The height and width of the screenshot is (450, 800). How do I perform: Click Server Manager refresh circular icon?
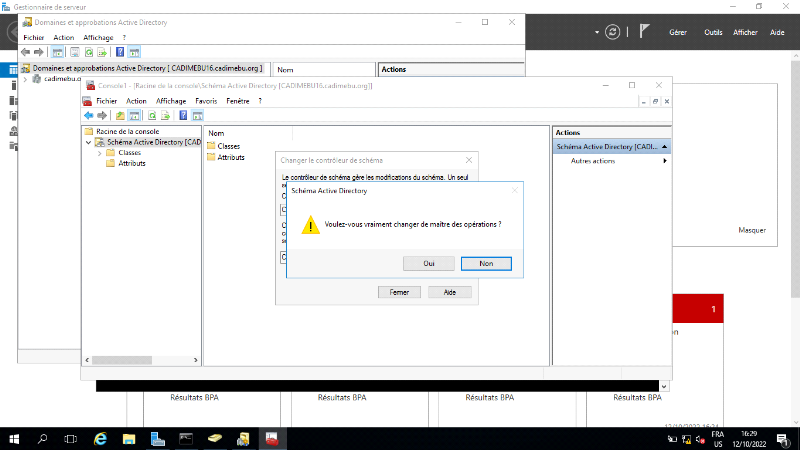click(x=612, y=32)
